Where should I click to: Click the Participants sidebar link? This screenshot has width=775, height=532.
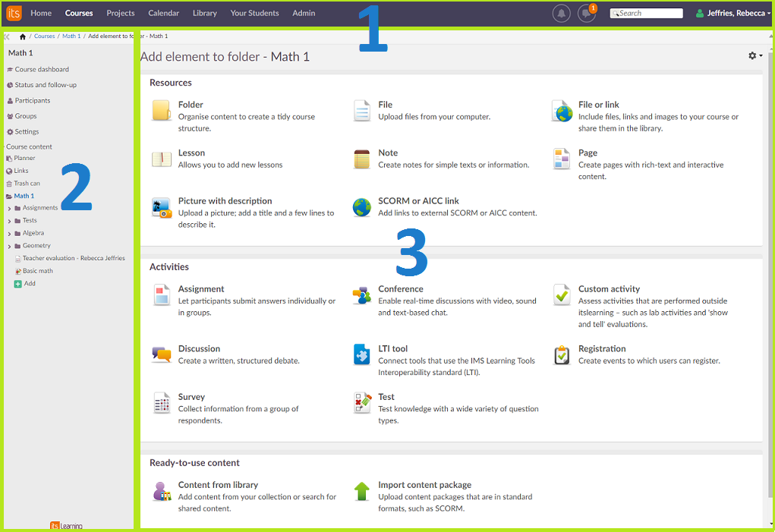tap(29, 101)
